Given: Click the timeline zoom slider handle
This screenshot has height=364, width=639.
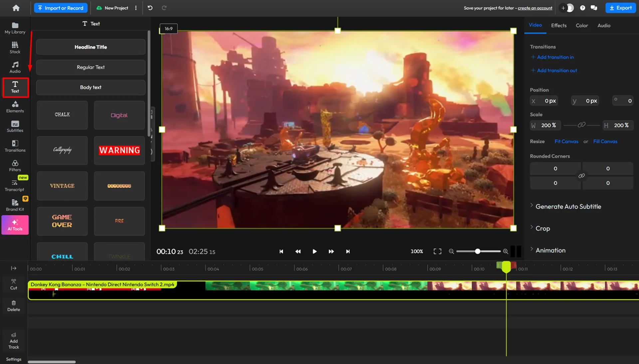Looking at the screenshot, I should (x=478, y=251).
